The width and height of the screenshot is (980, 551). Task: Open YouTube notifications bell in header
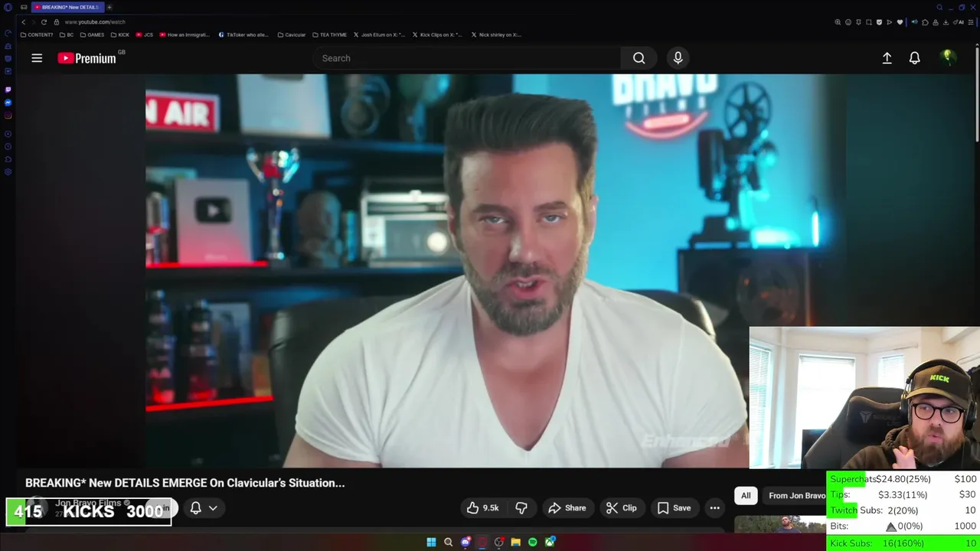point(914,58)
